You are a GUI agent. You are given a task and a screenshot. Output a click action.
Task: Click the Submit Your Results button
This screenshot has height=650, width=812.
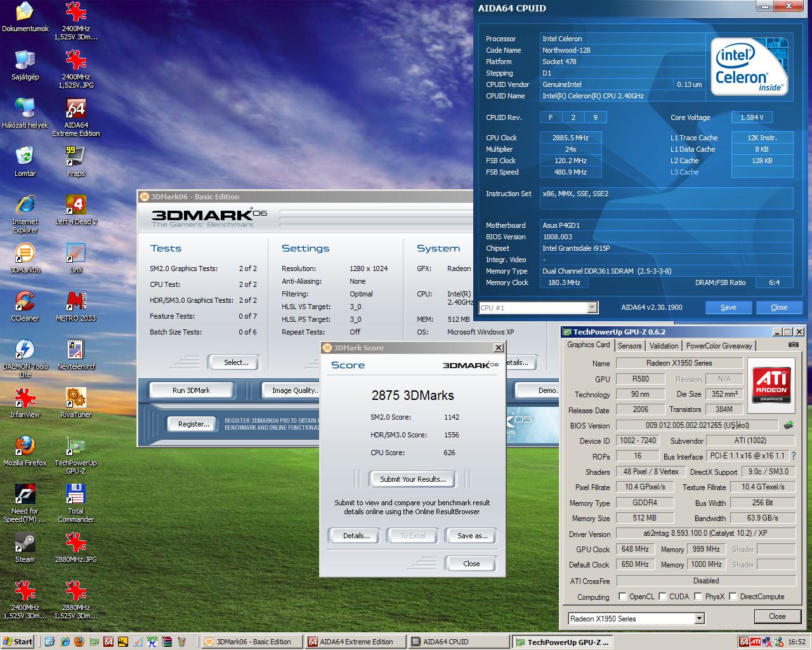pyautogui.click(x=413, y=479)
